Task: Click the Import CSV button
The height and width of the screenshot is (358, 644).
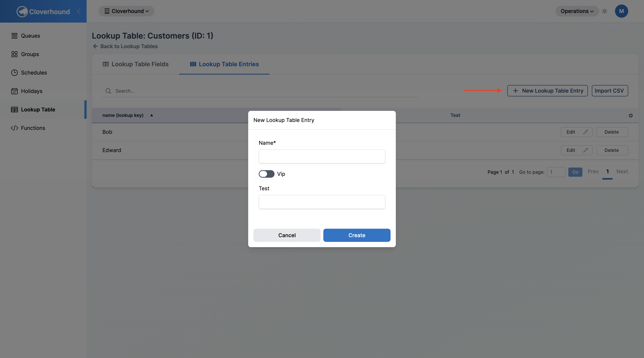Action: pyautogui.click(x=610, y=91)
